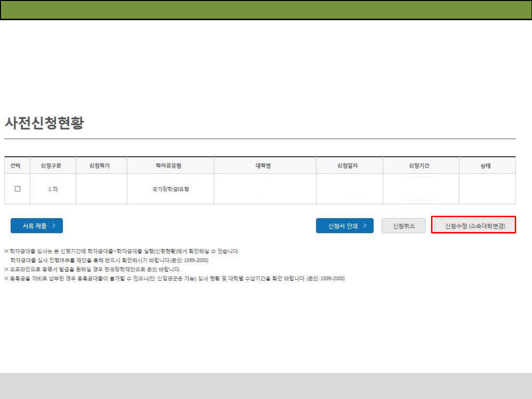Click the 신청서 인쇄 button
The height and width of the screenshot is (399, 532).
344,226
